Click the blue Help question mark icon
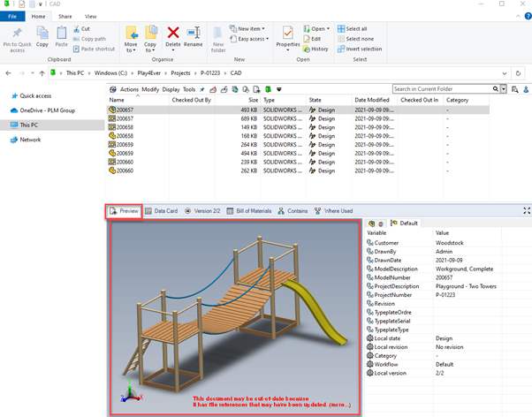The width and height of the screenshot is (532, 417). coord(528,16)
